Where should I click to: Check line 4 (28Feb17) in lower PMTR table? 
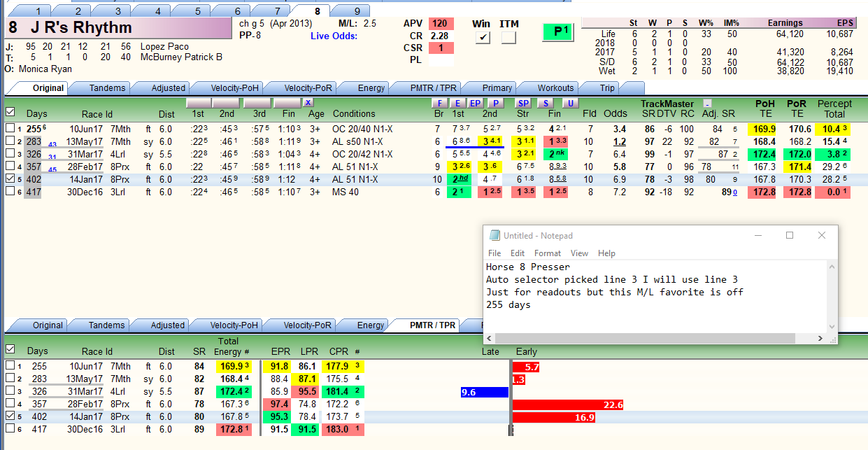point(10,404)
